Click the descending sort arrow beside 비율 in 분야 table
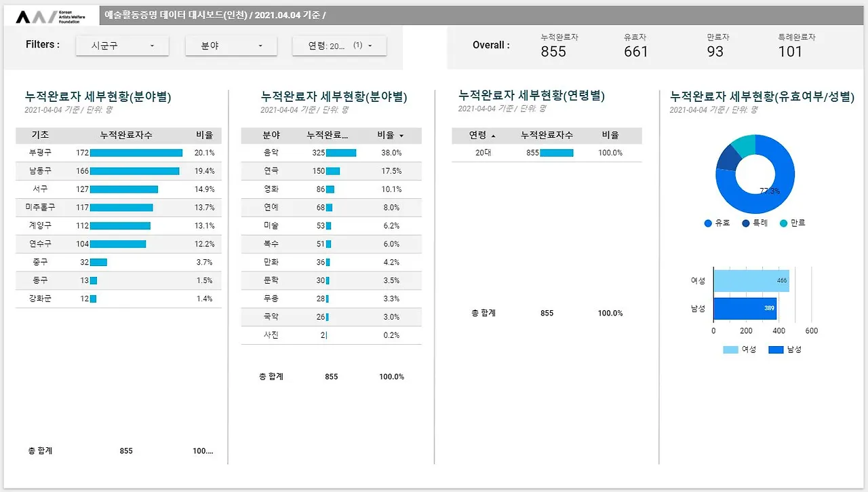The width and height of the screenshot is (868, 492). (x=401, y=136)
